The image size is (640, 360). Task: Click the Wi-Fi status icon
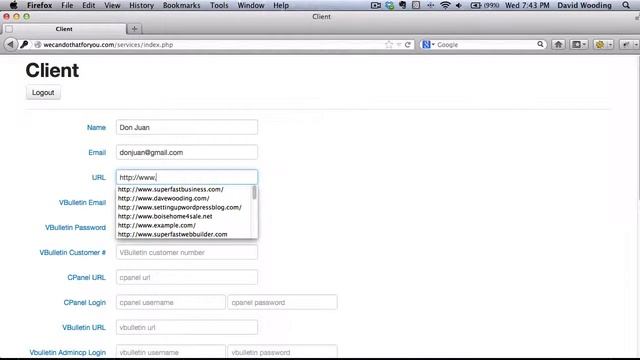click(445, 5)
